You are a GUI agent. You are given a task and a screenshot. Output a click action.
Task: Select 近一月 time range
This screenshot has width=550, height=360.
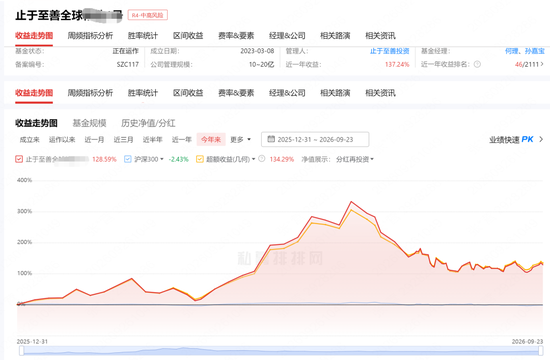[x=94, y=140]
